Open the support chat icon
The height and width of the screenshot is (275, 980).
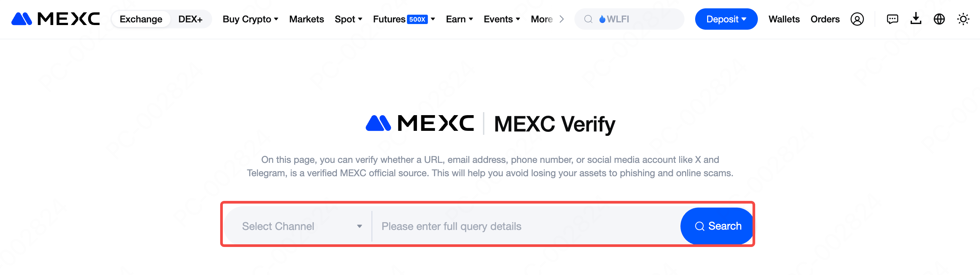892,19
